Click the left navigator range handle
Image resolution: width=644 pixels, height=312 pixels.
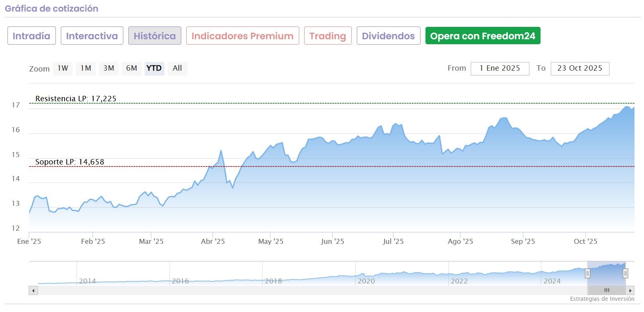click(587, 273)
